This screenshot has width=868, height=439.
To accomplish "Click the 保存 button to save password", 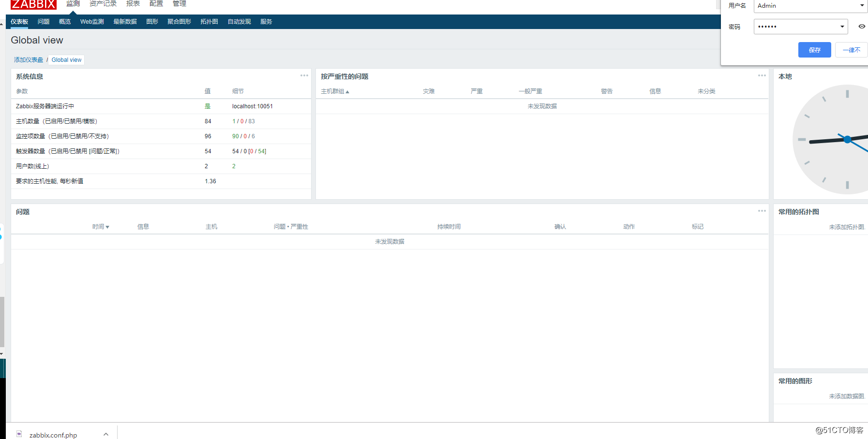I will 814,50.
